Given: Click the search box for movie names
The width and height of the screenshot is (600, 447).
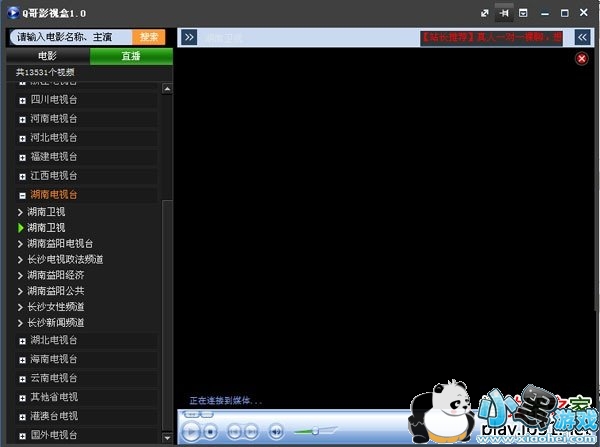Looking at the screenshot, I should coord(71,37).
